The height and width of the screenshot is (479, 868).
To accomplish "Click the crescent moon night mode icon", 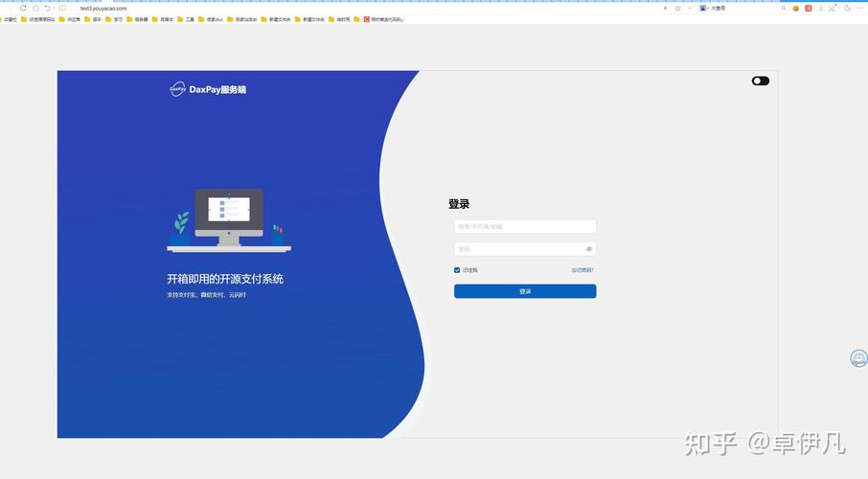I will click(x=847, y=9).
